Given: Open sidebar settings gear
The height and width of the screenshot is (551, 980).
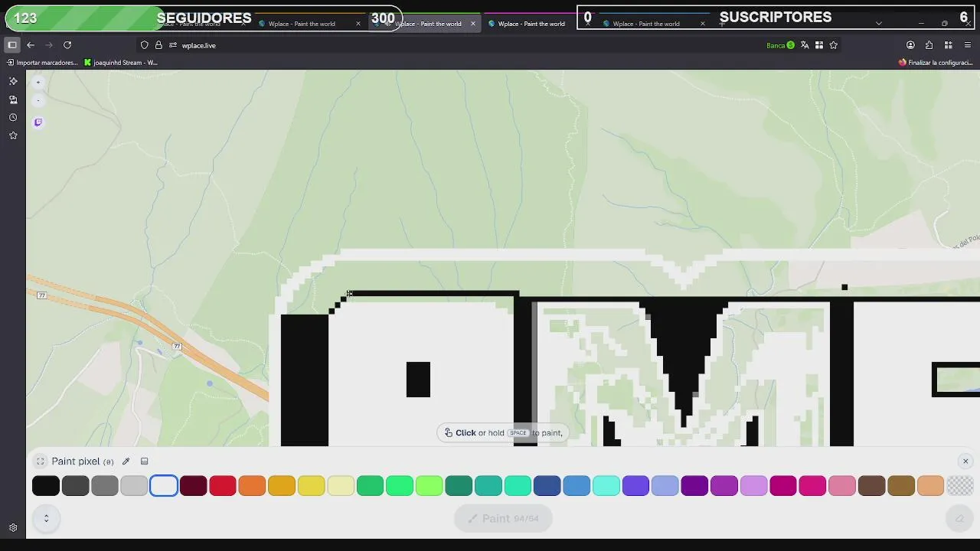Looking at the screenshot, I should point(13,527).
